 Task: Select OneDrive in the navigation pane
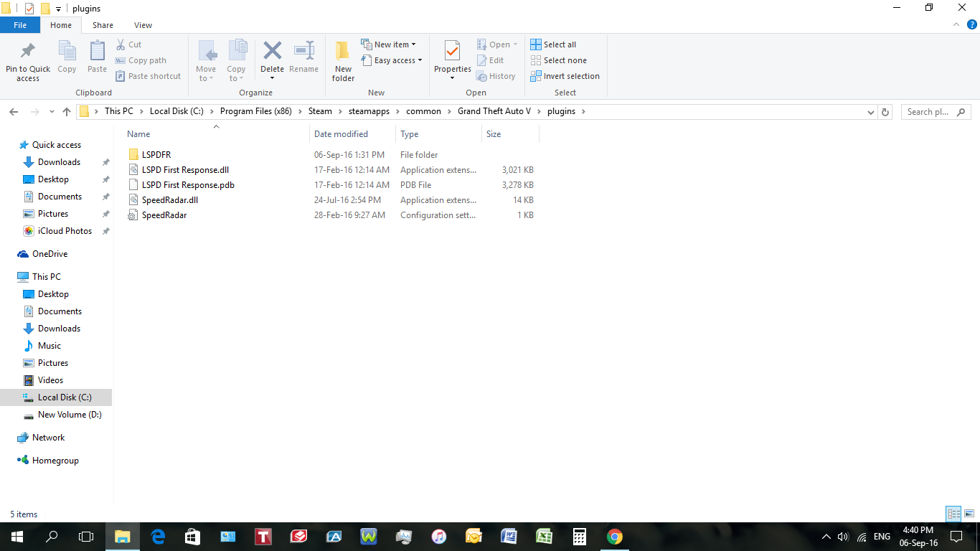click(50, 254)
